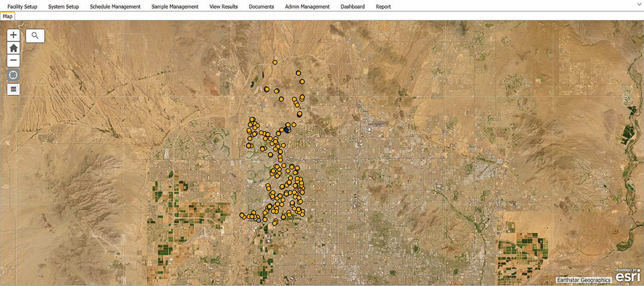Viewport: 644px width, 286px height.
Task: Open the System Setup menu
Action: (x=63, y=6)
